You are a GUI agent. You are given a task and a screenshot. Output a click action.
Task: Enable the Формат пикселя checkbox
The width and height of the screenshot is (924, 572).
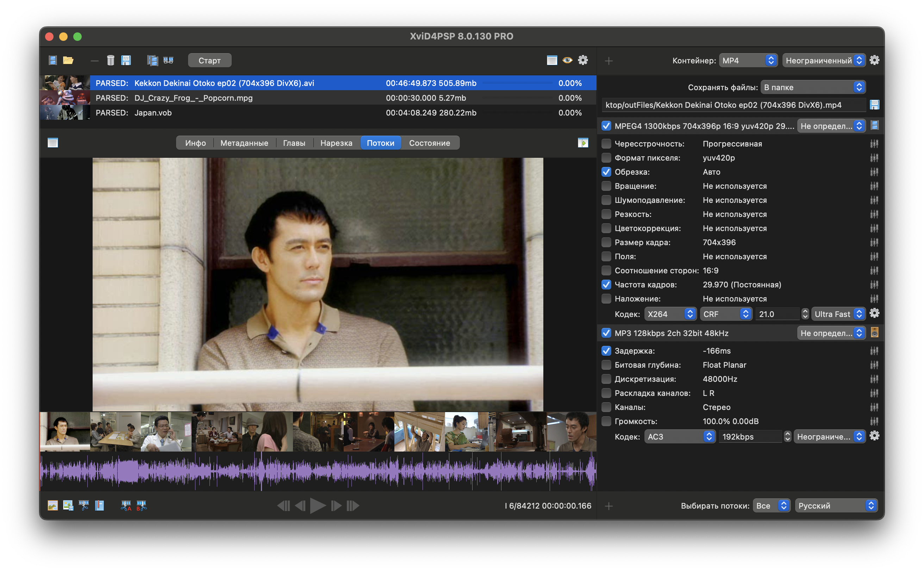click(606, 158)
